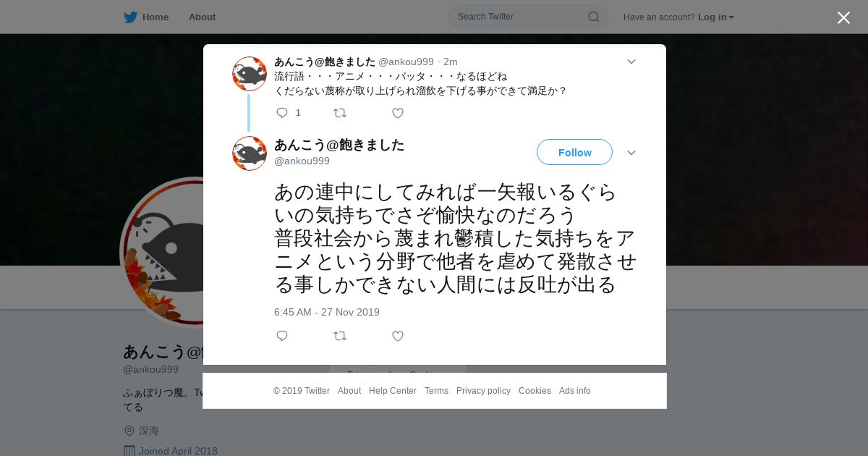Close the tweet overlay with X

tap(843, 17)
